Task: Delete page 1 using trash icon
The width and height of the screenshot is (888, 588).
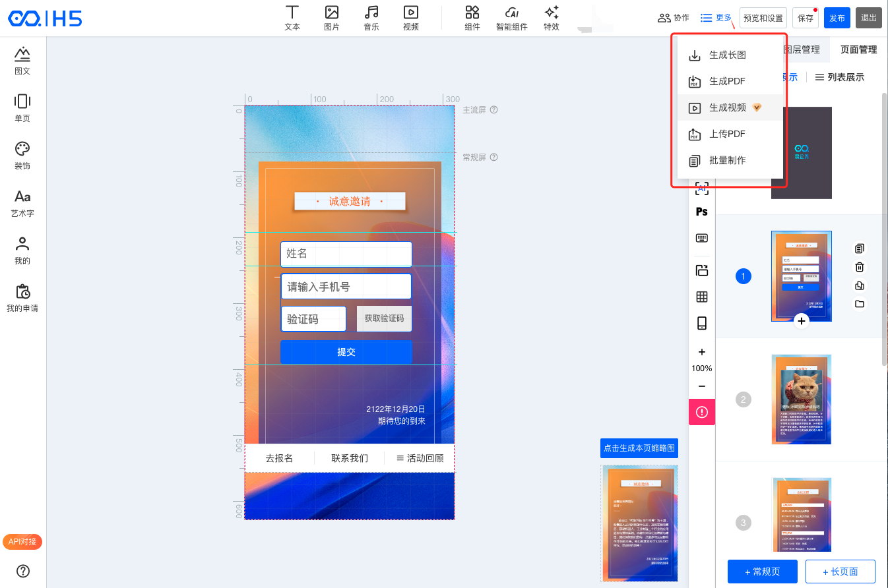Action: [x=859, y=267]
